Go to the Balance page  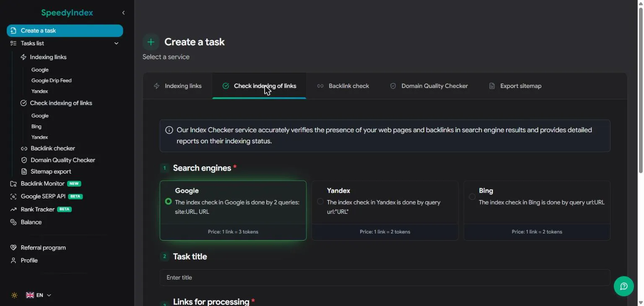coord(31,222)
